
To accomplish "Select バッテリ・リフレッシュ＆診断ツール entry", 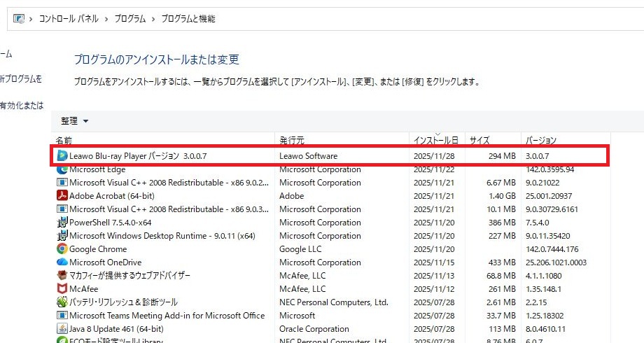I will (x=123, y=302).
